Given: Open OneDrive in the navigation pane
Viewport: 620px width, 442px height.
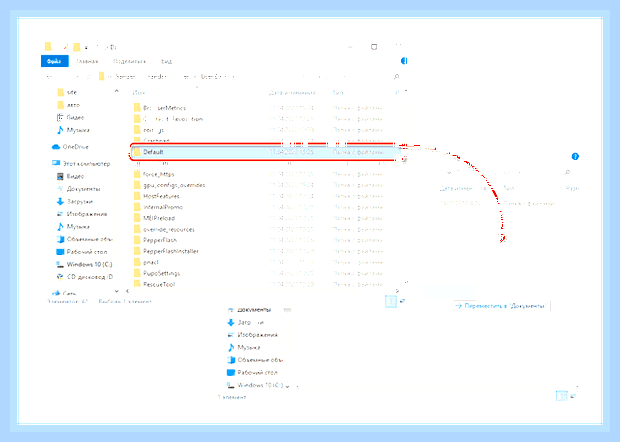Looking at the screenshot, I should click(70, 147).
